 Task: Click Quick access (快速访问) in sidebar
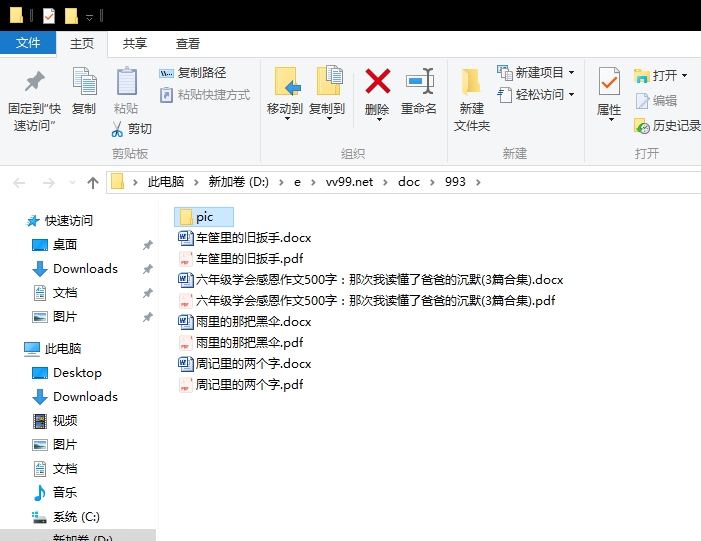tap(59, 220)
